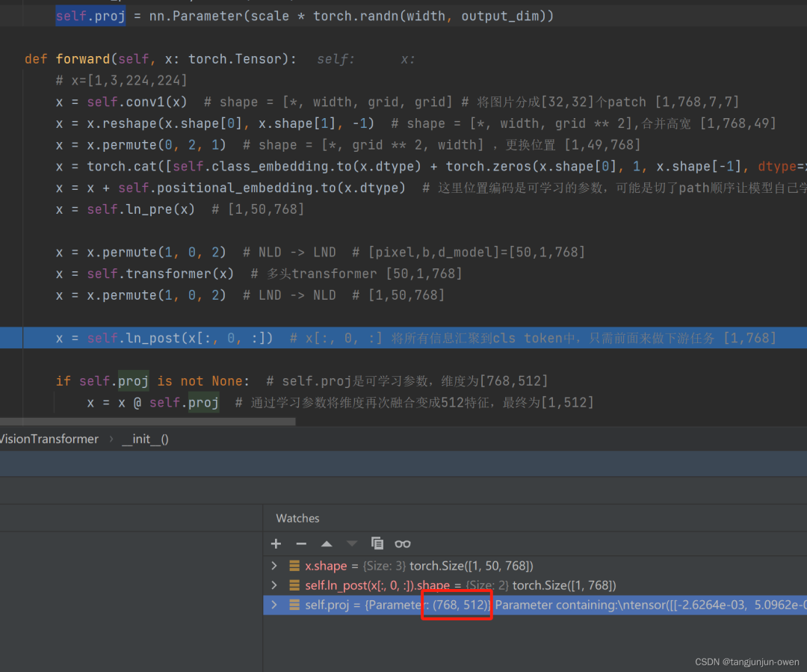The image size is (807, 672).
Task: Click the NLD -> LND permute line
Action: (320, 253)
